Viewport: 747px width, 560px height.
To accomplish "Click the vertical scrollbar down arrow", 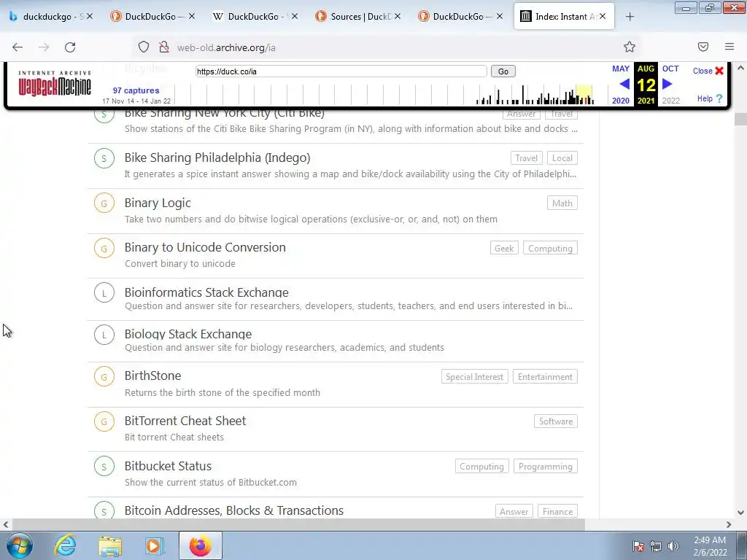I will click(740, 513).
